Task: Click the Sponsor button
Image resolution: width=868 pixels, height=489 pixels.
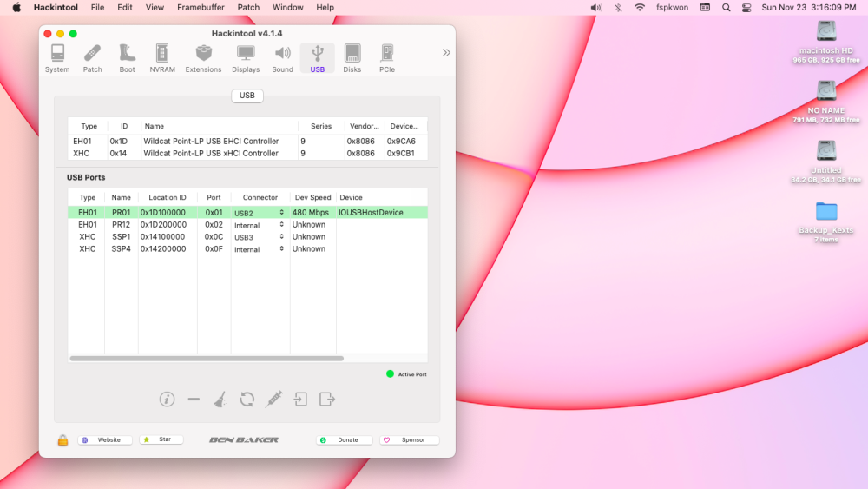Action: (x=409, y=439)
